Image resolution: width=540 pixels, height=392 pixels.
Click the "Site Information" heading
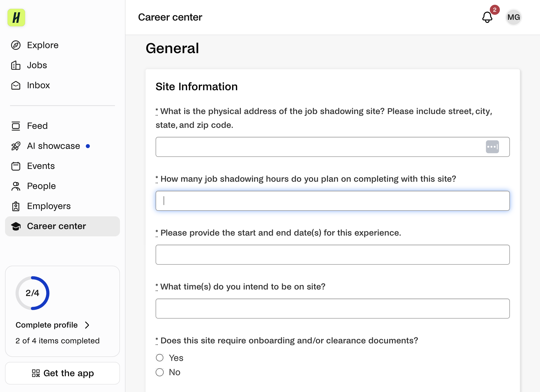pos(196,87)
